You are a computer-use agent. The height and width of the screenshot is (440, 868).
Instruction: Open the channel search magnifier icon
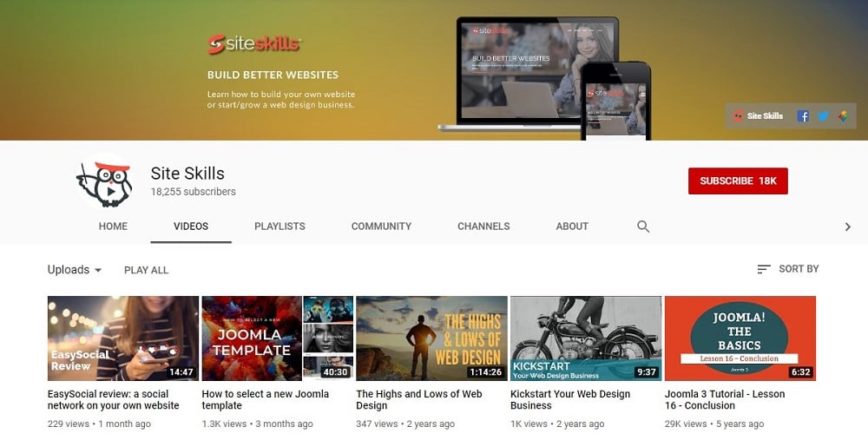click(643, 227)
